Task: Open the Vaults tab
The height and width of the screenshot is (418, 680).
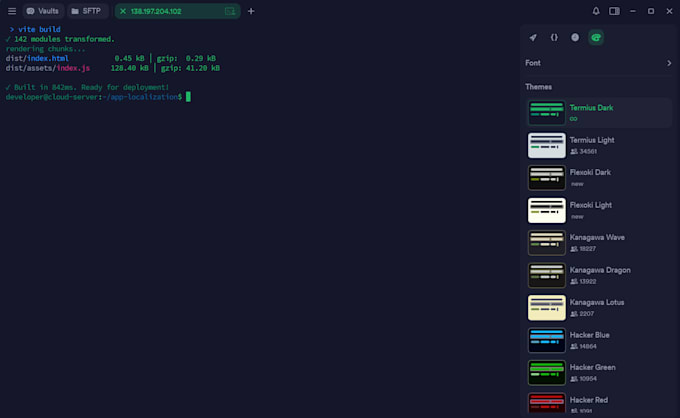Action: [42, 11]
